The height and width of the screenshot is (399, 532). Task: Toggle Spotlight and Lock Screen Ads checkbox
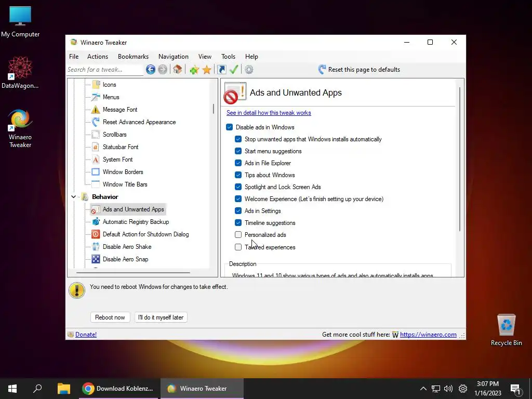click(x=238, y=187)
